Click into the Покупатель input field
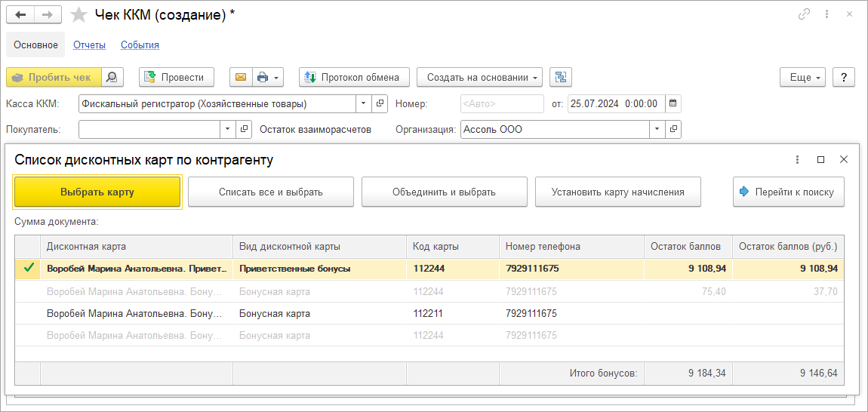 [149, 129]
